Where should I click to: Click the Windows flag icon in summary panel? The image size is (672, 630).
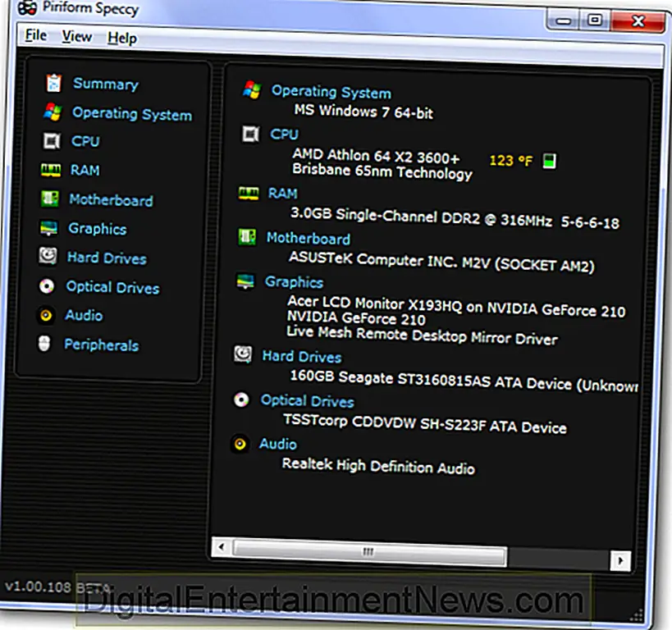(x=252, y=89)
